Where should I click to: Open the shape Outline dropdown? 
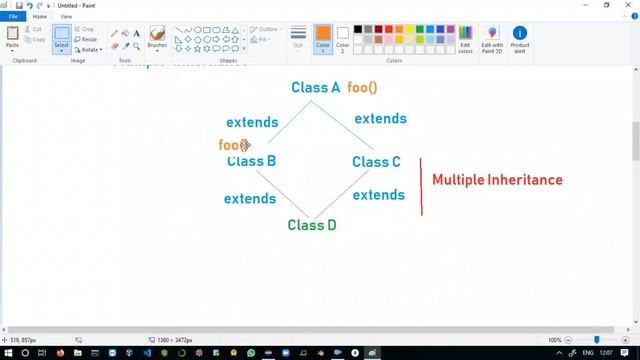point(266,29)
